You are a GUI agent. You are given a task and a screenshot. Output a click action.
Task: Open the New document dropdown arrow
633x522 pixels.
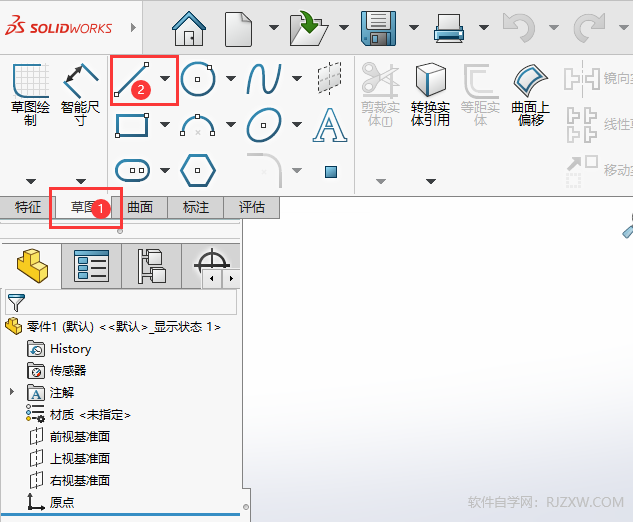point(274,27)
